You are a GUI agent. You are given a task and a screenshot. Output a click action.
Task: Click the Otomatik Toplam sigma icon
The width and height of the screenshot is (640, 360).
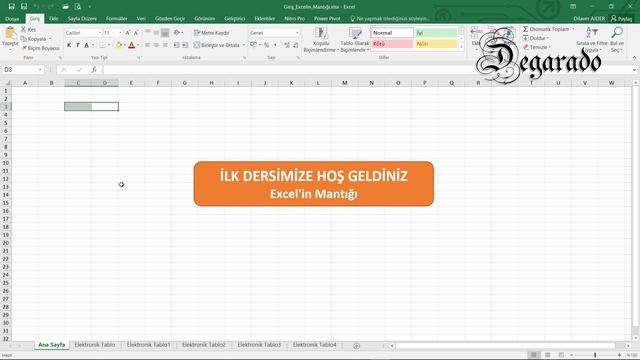pyautogui.click(x=526, y=29)
